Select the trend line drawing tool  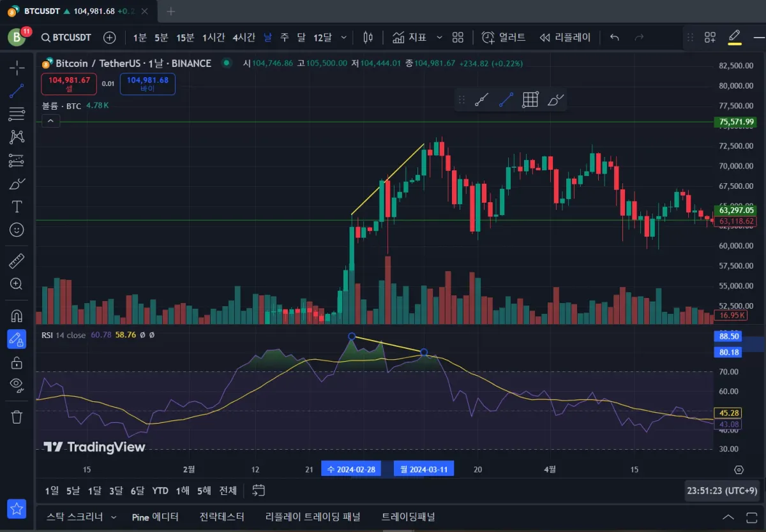click(17, 91)
